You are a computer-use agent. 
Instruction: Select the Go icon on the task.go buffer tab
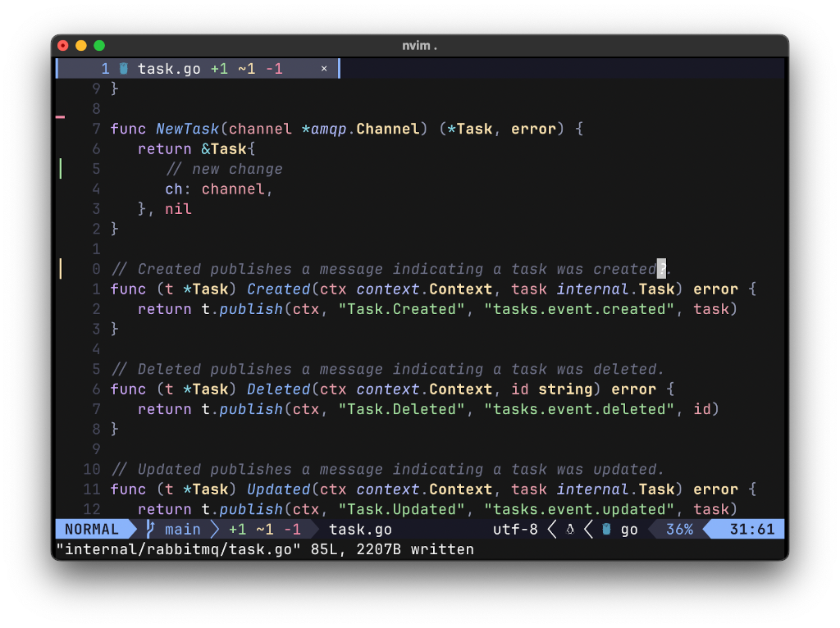coord(124,68)
